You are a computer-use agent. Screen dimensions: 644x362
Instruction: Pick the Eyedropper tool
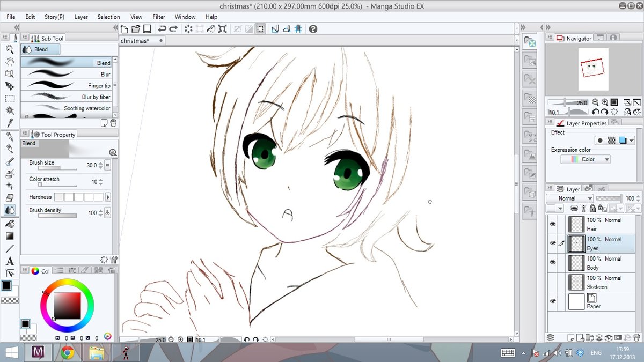(9, 123)
